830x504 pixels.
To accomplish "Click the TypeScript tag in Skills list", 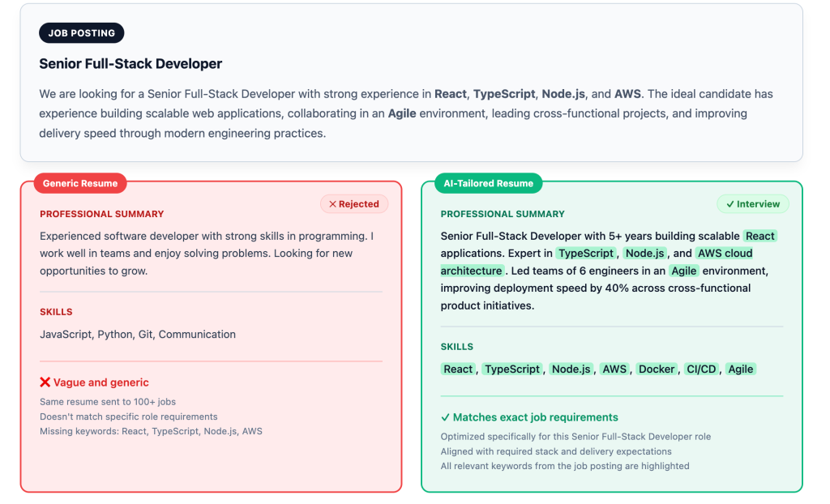I will 512,369.
